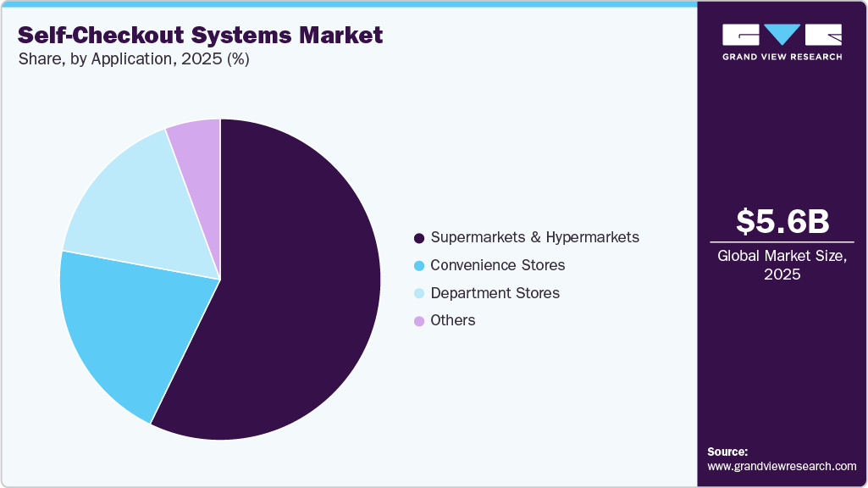Select the Department Stores legend bullet

pos(418,293)
